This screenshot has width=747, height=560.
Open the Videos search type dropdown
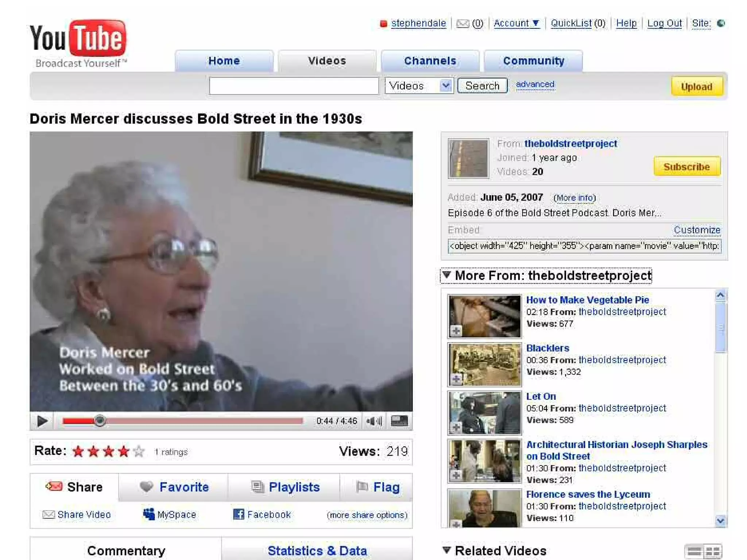click(x=445, y=86)
